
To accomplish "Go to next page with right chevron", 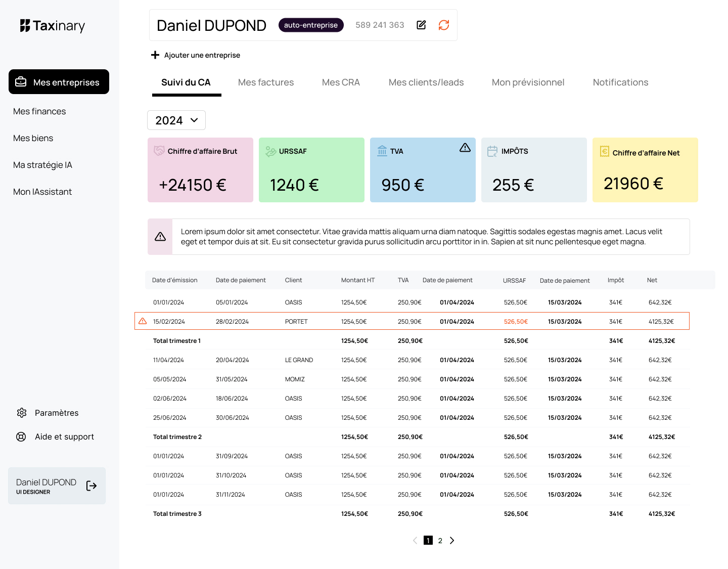I will (452, 541).
